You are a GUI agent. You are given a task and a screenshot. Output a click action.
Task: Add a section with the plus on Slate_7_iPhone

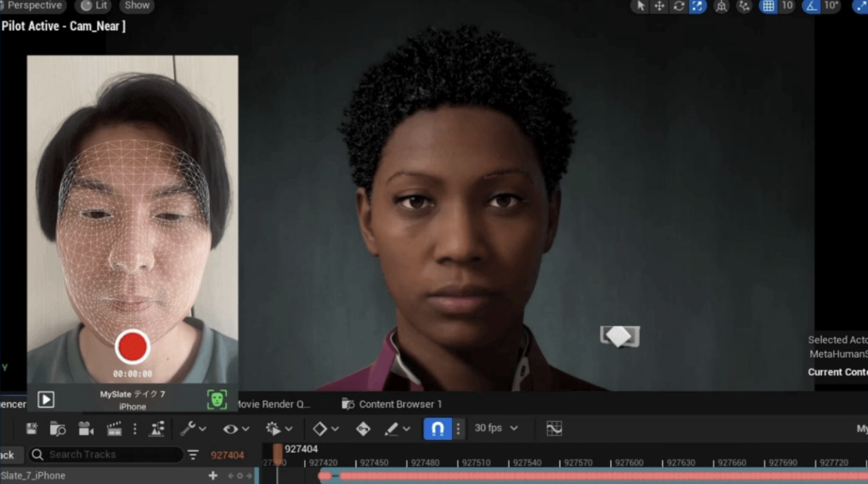(x=213, y=475)
